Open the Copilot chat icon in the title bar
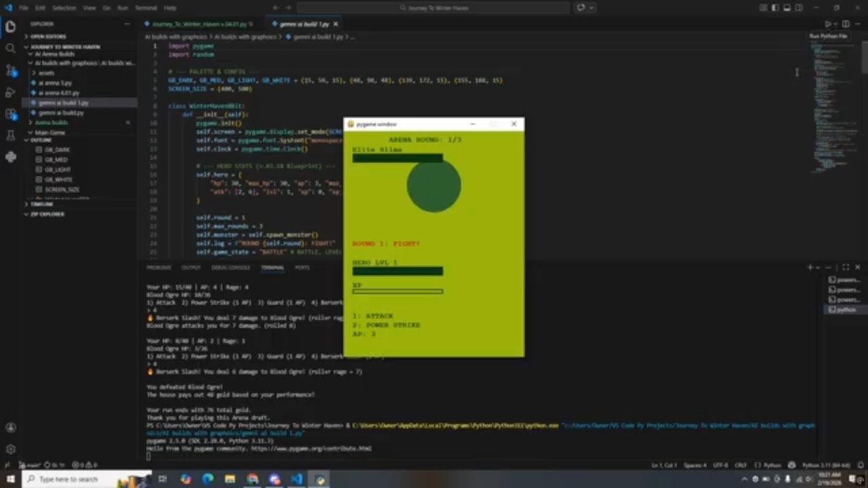The height and width of the screenshot is (488, 868). 580,7
